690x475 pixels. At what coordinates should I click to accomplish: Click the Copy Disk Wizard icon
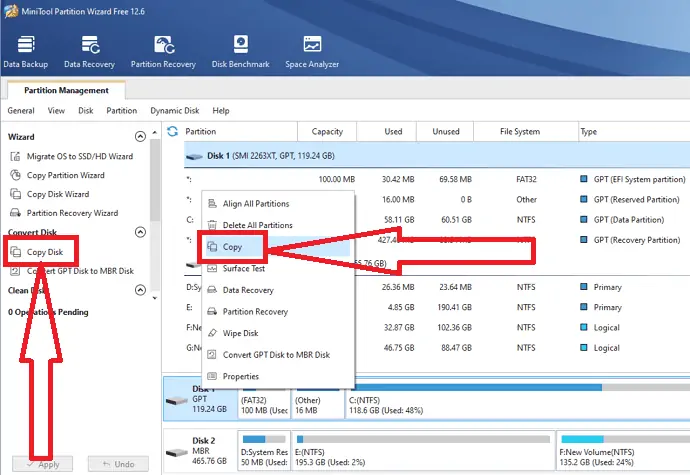coord(15,194)
